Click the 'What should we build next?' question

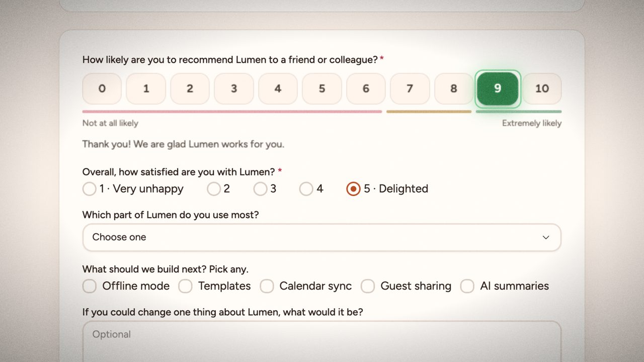(x=166, y=269)
